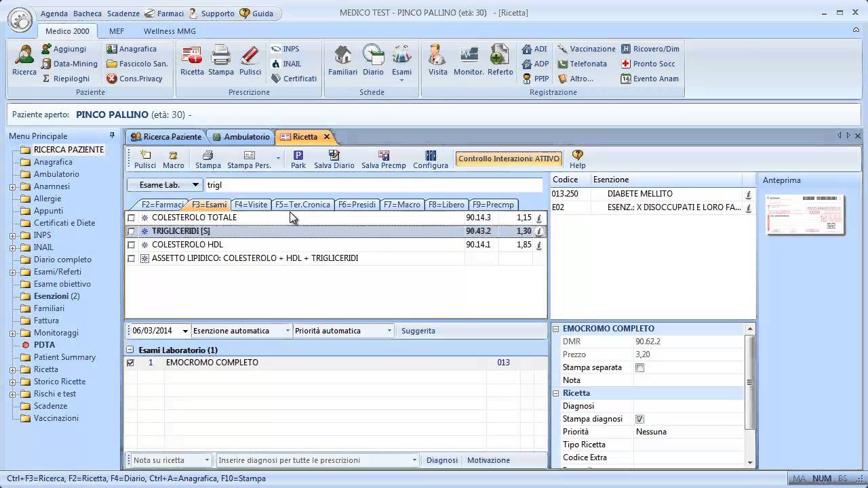868x488 pixels.
Task: Open Cons.Privacy in the ribbon
Action: (135, 79)
